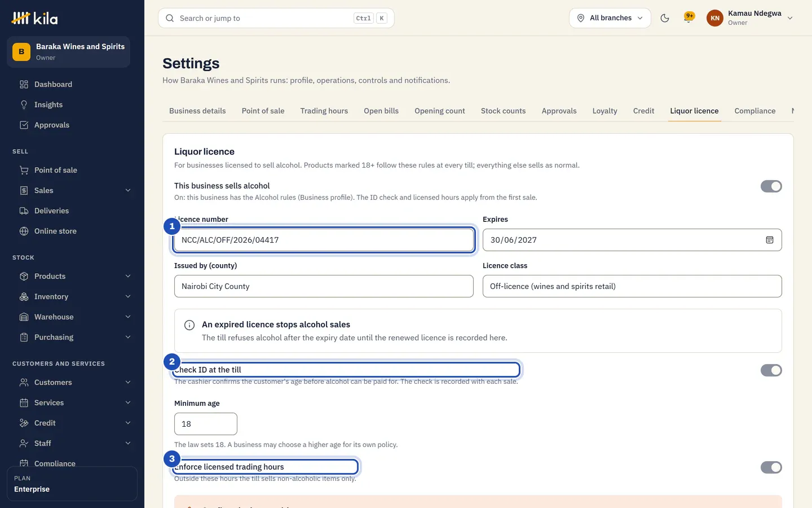Image resolution: width=812 pixels, height=508 pixels.
Task: Open the All branches dropdown
Action: 610,18
